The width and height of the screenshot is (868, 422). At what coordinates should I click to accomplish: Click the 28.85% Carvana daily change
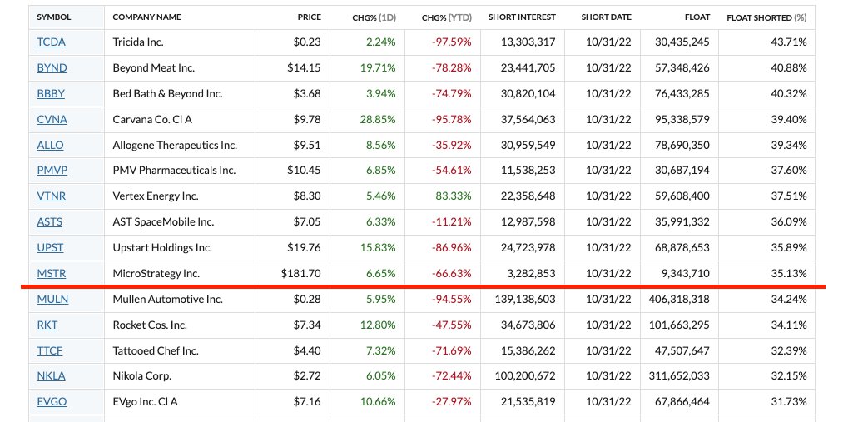(x=378, y=120)
